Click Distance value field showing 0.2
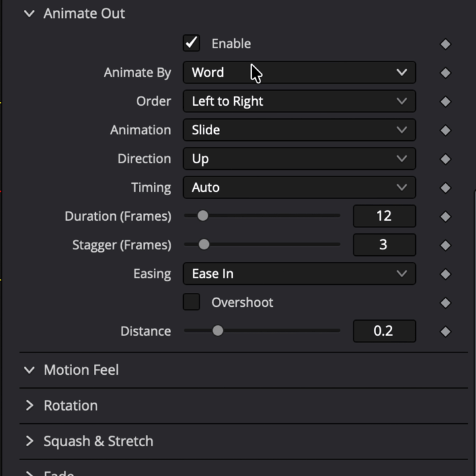Image resolution: width=476 pixels, height=476 pixels. coord(384,331)
